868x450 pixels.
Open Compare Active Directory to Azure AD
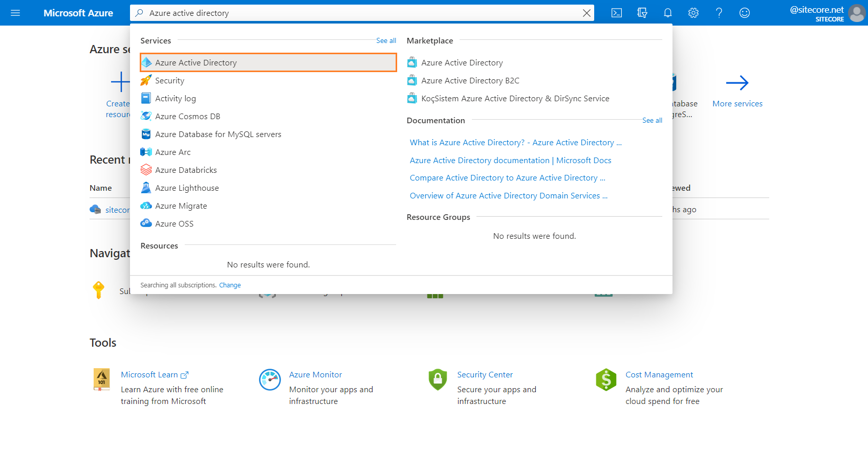tap(507, 177)
